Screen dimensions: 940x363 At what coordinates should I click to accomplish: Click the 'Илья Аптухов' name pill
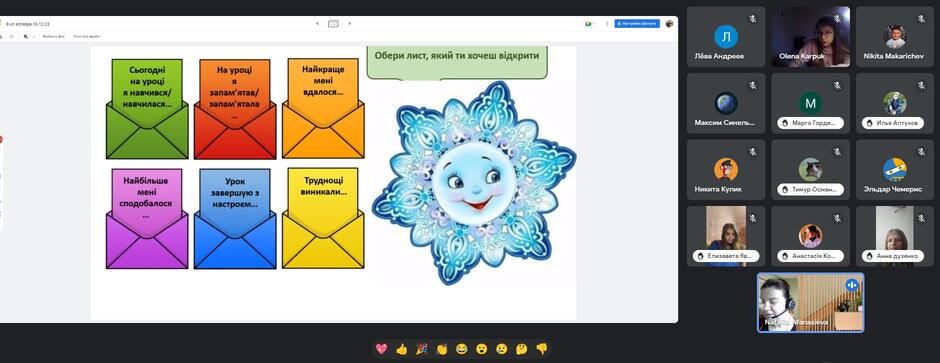[894, 123]
